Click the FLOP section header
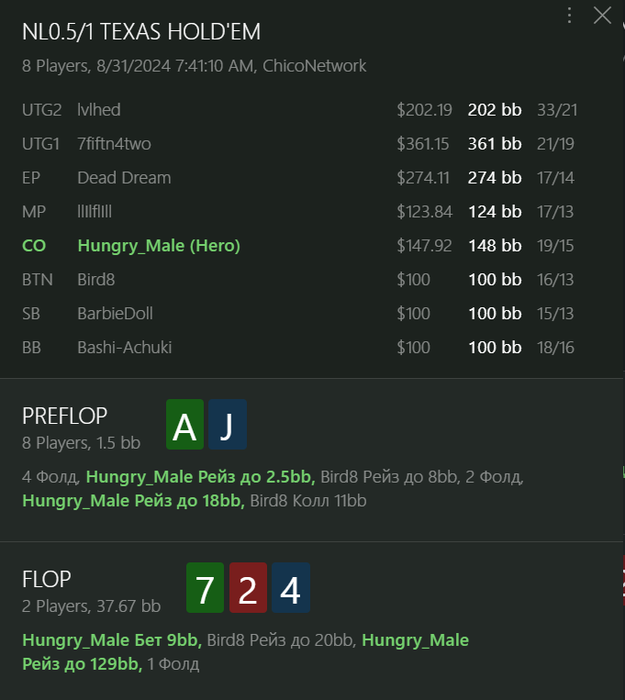 (x=47, y=579)
